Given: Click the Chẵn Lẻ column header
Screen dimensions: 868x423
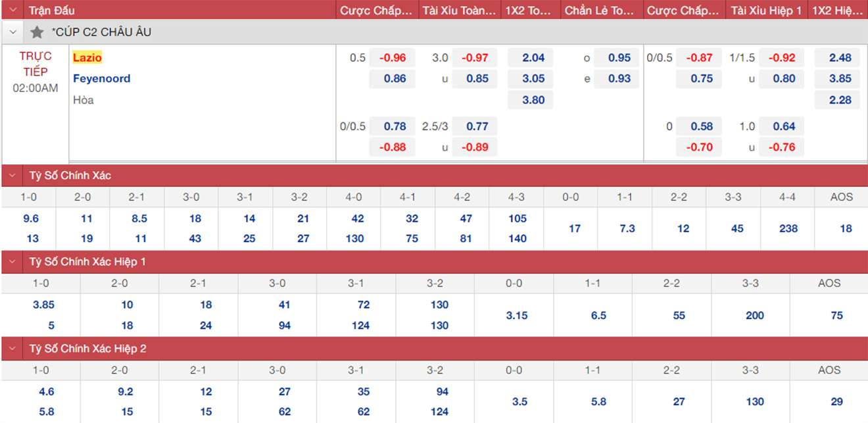Looking at the screenshot, I should pos(600,11).
